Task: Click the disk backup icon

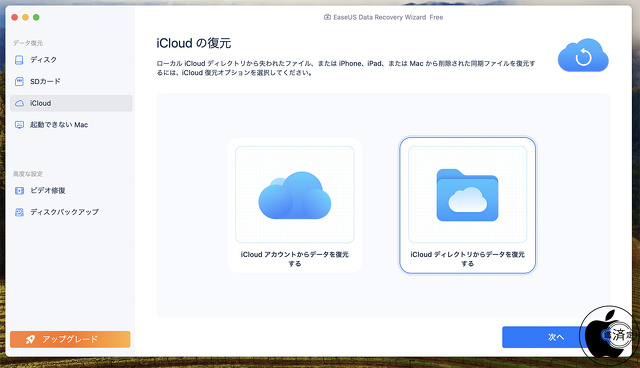Action: click(19, 212)
